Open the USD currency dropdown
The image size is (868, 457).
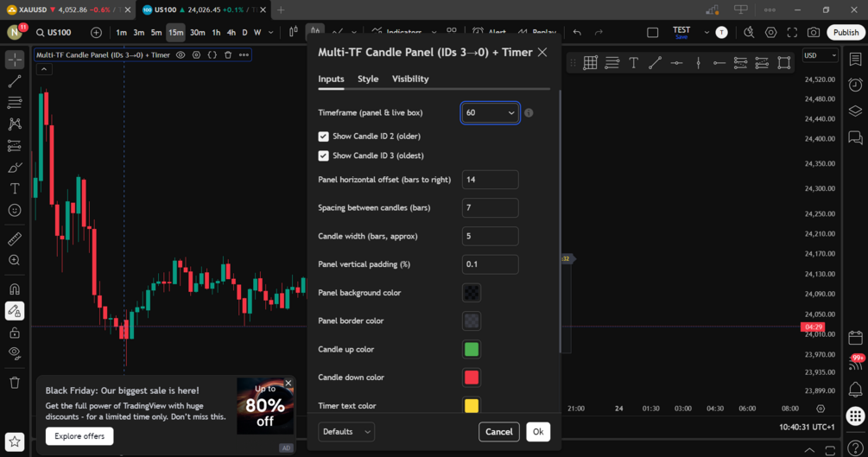point(820,55)
